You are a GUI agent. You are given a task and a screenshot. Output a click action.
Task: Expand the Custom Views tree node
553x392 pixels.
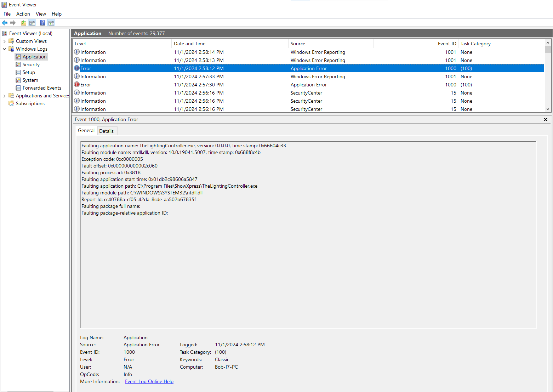tap(4, 41)
